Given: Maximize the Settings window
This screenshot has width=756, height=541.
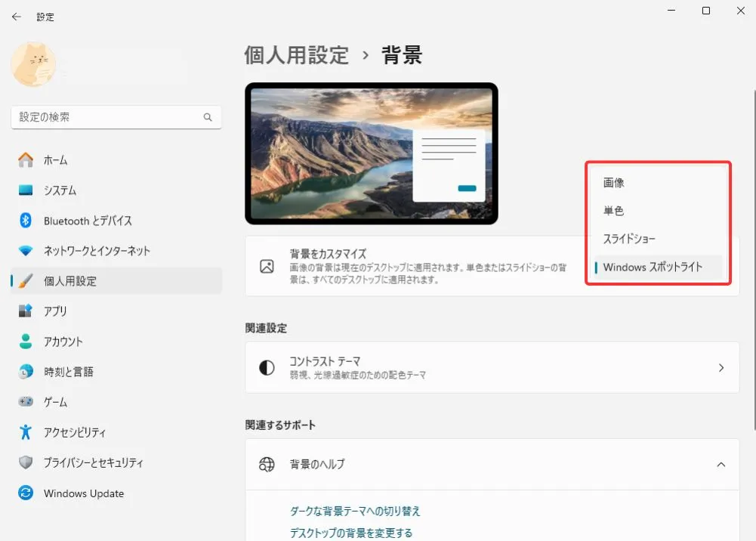Looking at the screenshot, I should click(x=706, y=11).
